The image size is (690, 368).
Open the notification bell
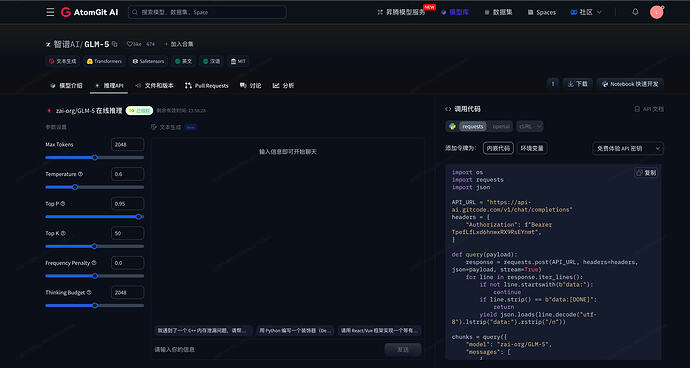pyautogui.click(x=635, y=12)
